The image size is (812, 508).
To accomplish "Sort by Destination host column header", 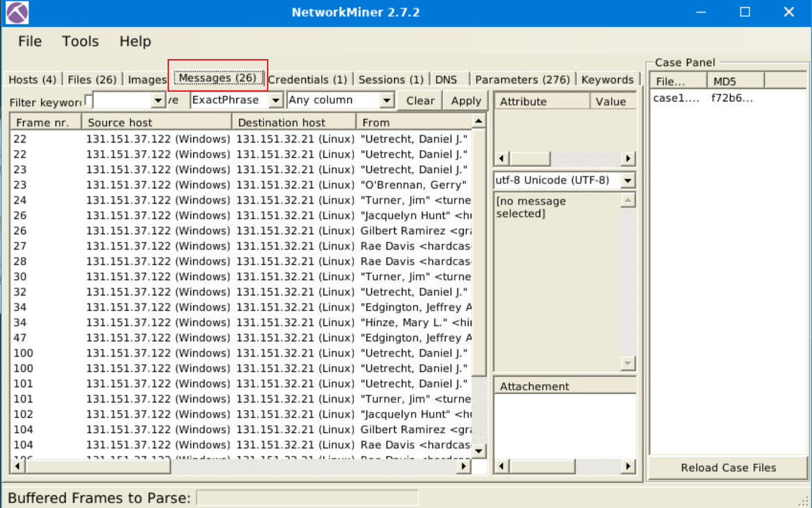I will pos(293,123).
